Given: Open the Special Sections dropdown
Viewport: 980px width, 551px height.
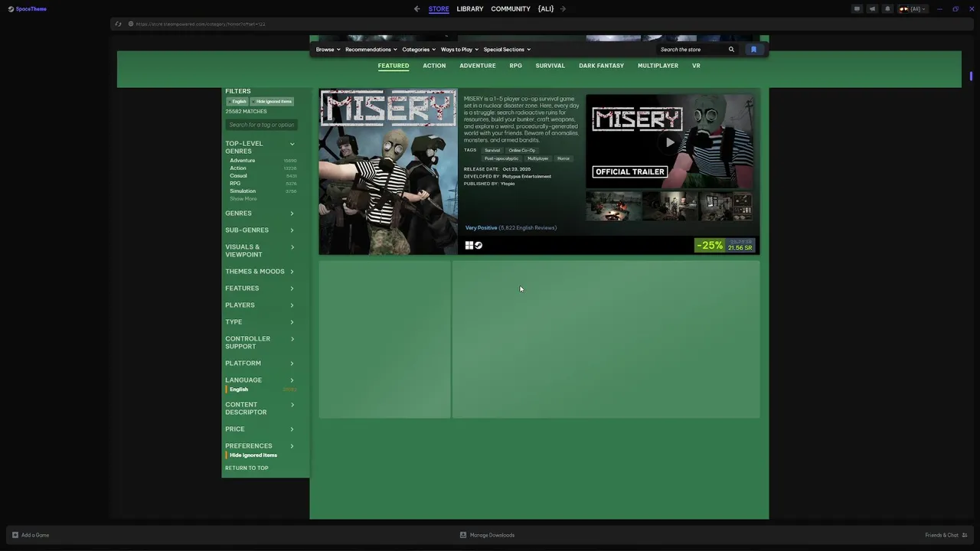Looking at the screenshot, I should click(x=507, y=50).
